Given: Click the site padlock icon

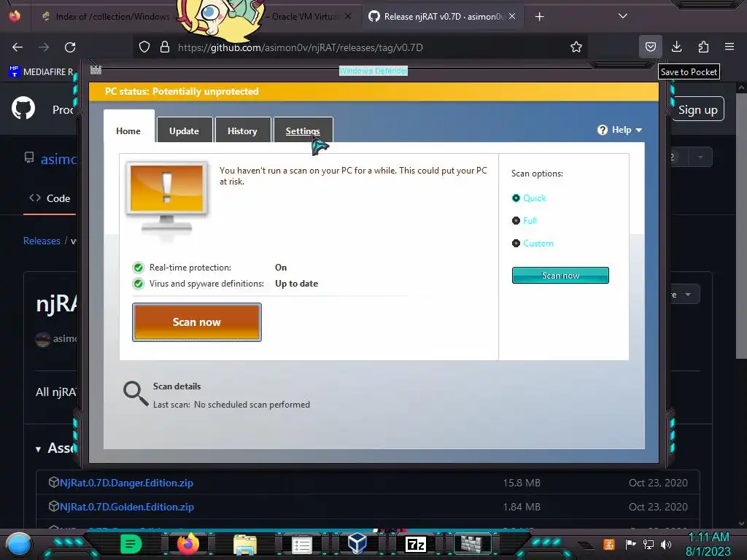Looking at the screenshot, I should 165,47.
